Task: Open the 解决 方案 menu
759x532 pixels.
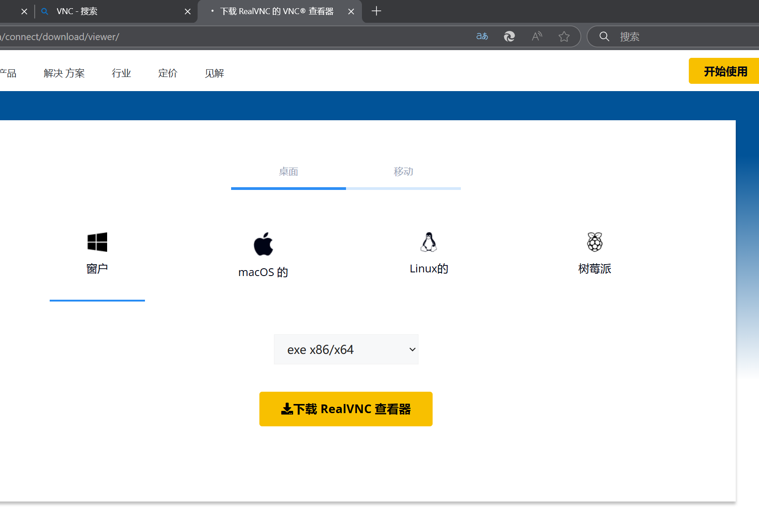Action: tap(64, 73)
